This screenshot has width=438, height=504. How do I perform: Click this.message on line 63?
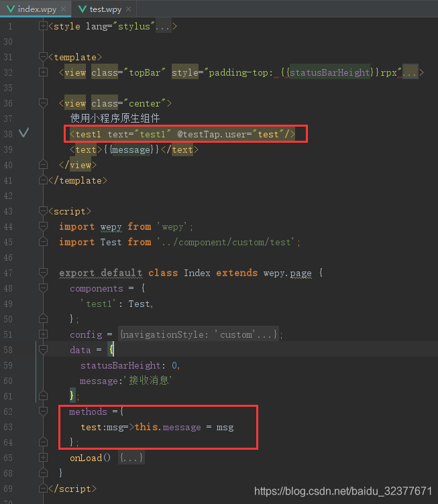click(168, 427)
